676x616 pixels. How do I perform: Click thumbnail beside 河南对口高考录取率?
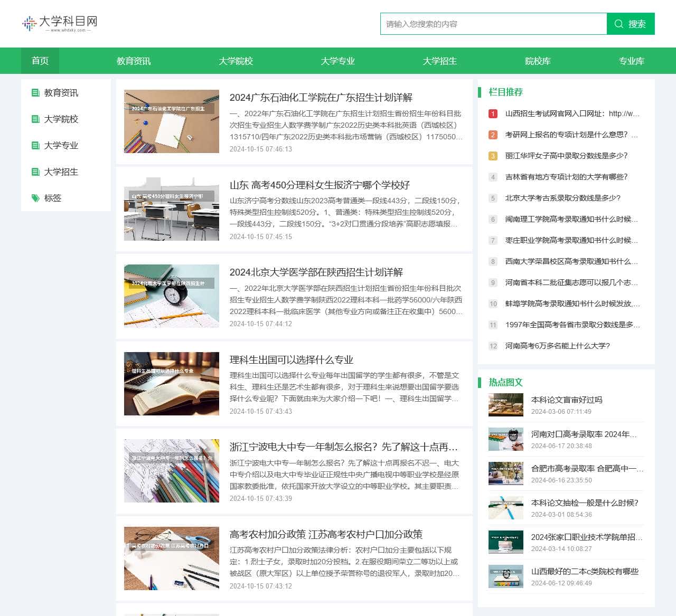tap(506, 439)
